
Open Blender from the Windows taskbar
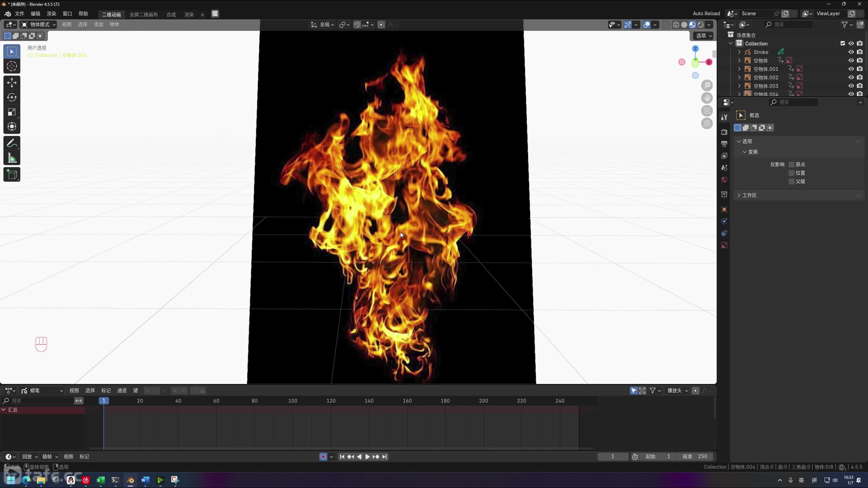pyautogui.click(x=131, y=480)
